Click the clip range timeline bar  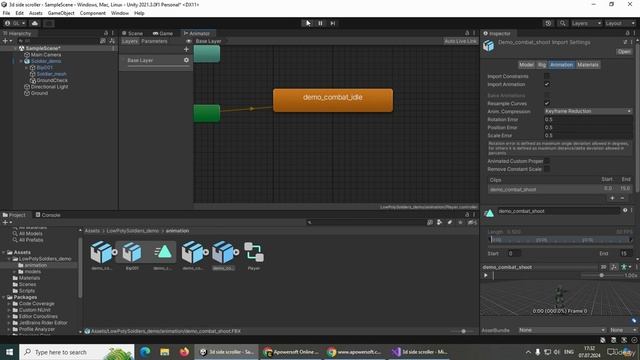point(561,240)
